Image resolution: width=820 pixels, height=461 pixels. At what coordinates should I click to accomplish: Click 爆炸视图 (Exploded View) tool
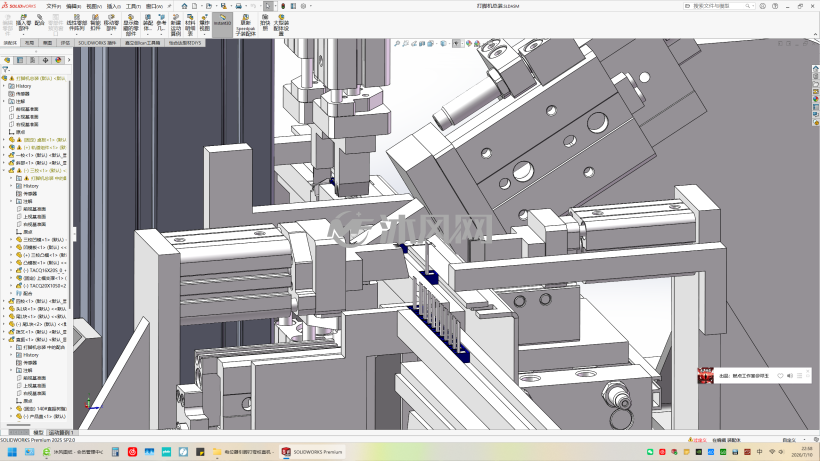(204, 23)
